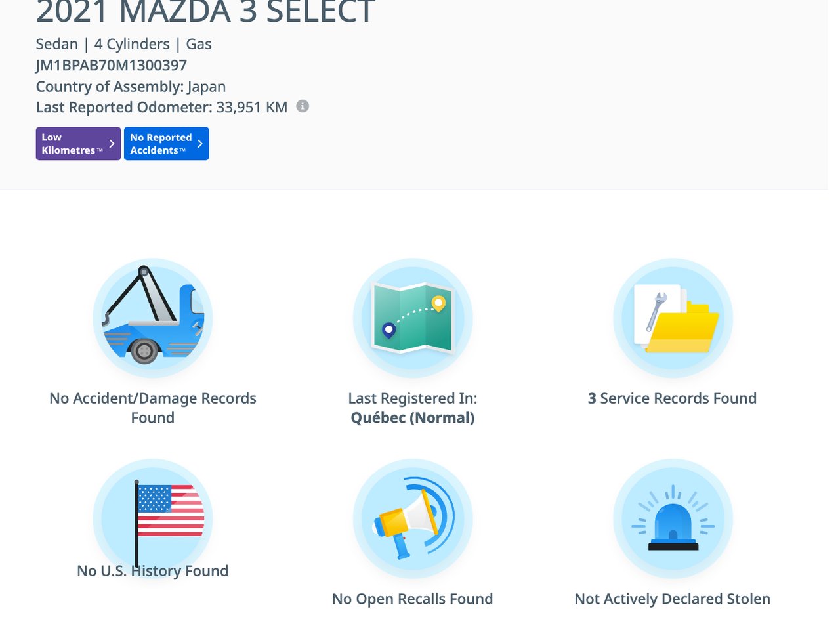Open the Low Kilometres badge
The image size is (840, 630).
pyautogui.click(x=78, y=144)
